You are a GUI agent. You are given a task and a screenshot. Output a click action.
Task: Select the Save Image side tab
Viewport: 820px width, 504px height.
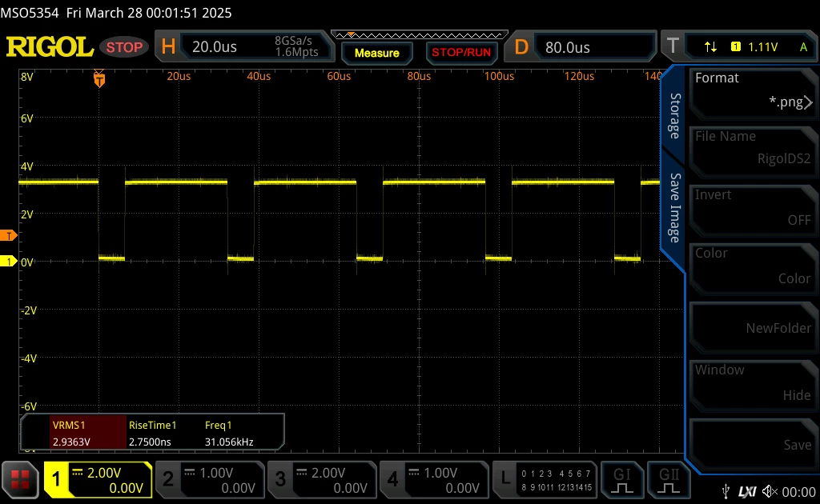(x=674, y=208)
